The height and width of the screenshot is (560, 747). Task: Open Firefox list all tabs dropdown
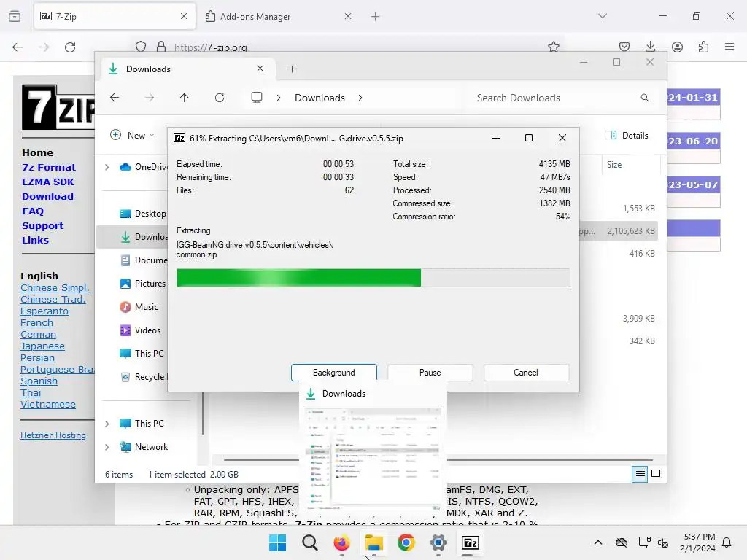pos(602,16)
